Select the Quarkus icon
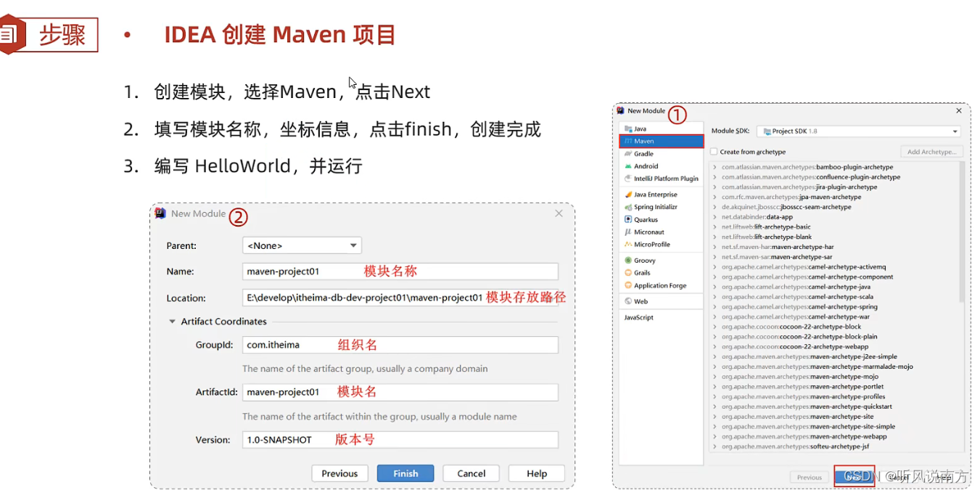 click(628, 219)
